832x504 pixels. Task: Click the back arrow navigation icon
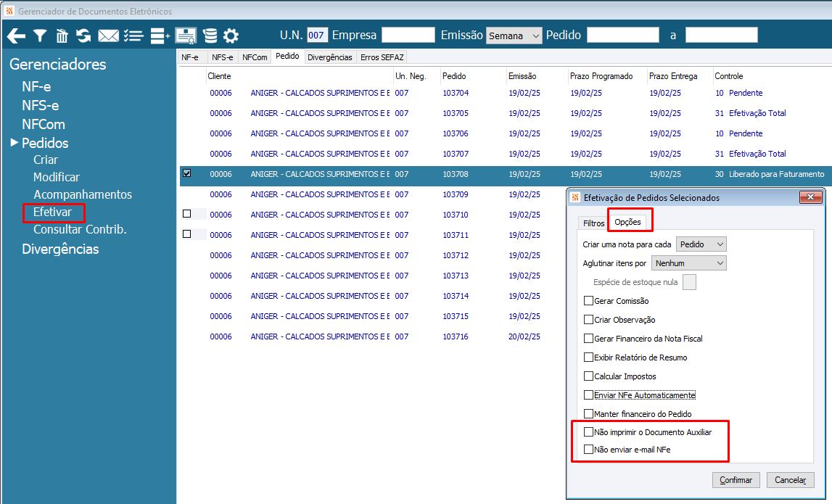point(15,35)
